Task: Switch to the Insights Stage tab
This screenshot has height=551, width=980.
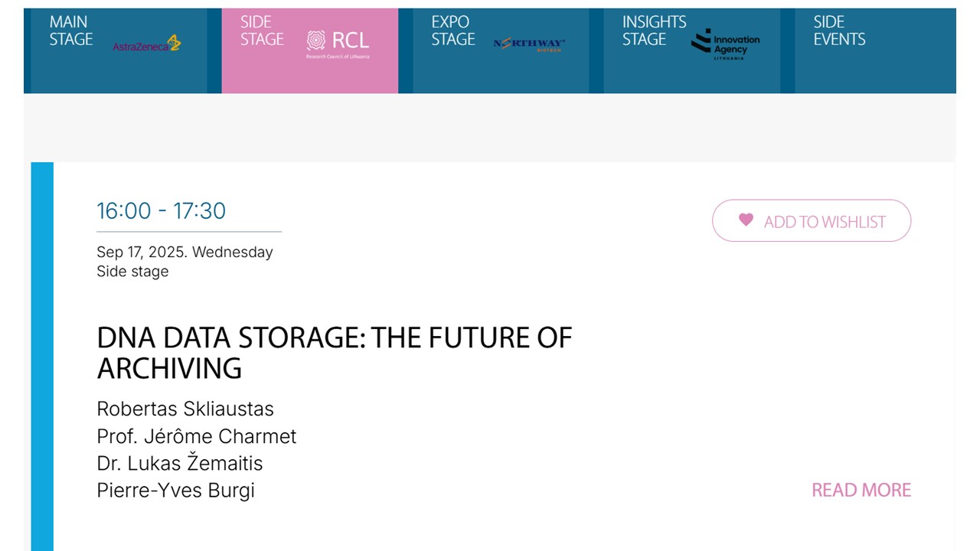Action: 692,51
